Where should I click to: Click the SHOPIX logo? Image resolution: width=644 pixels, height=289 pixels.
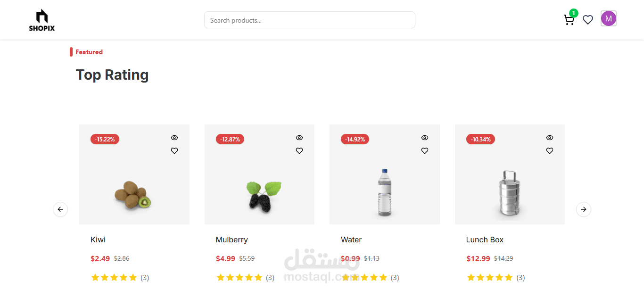pyautogui.click(x=41, y=20)
